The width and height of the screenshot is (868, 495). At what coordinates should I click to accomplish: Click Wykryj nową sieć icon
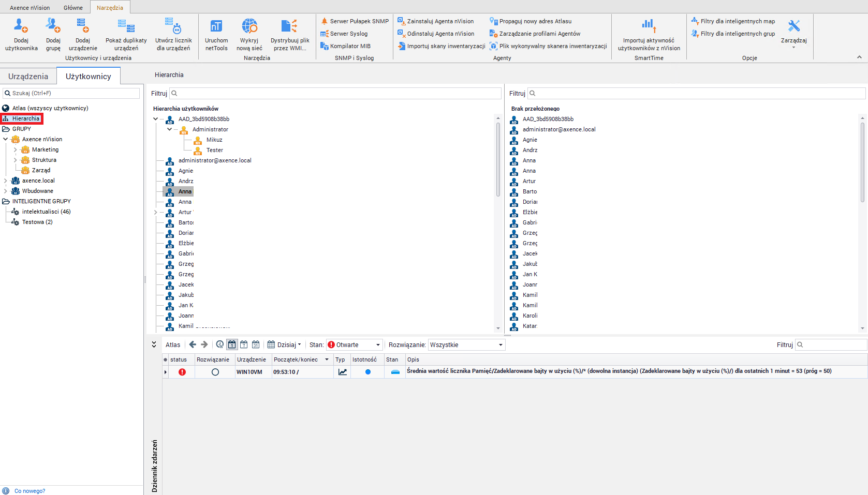pos(249,26)
